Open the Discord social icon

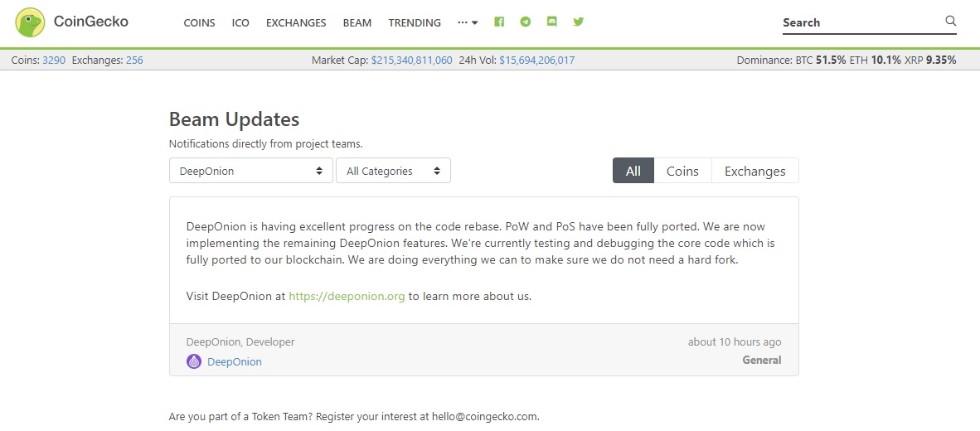[x=552, y=22]
